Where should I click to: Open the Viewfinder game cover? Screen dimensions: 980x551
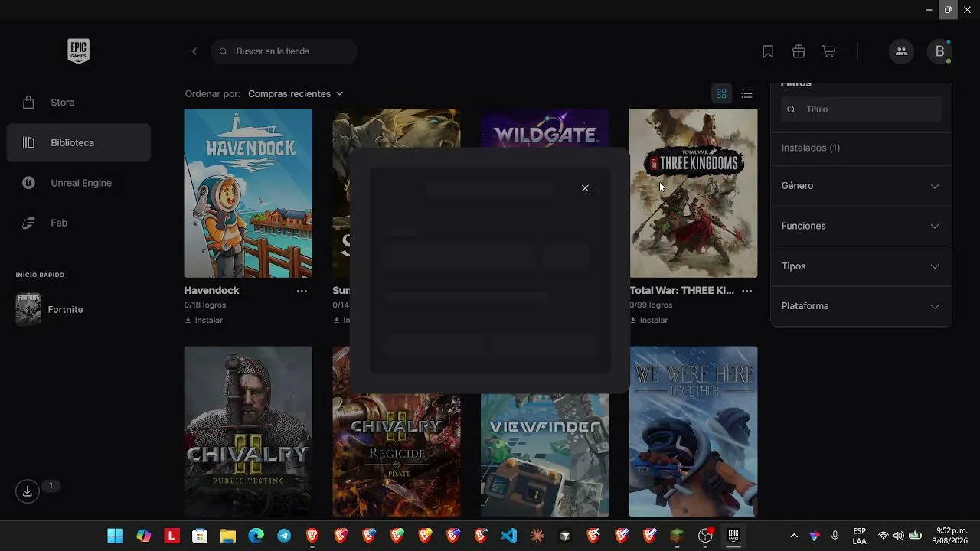545,455
